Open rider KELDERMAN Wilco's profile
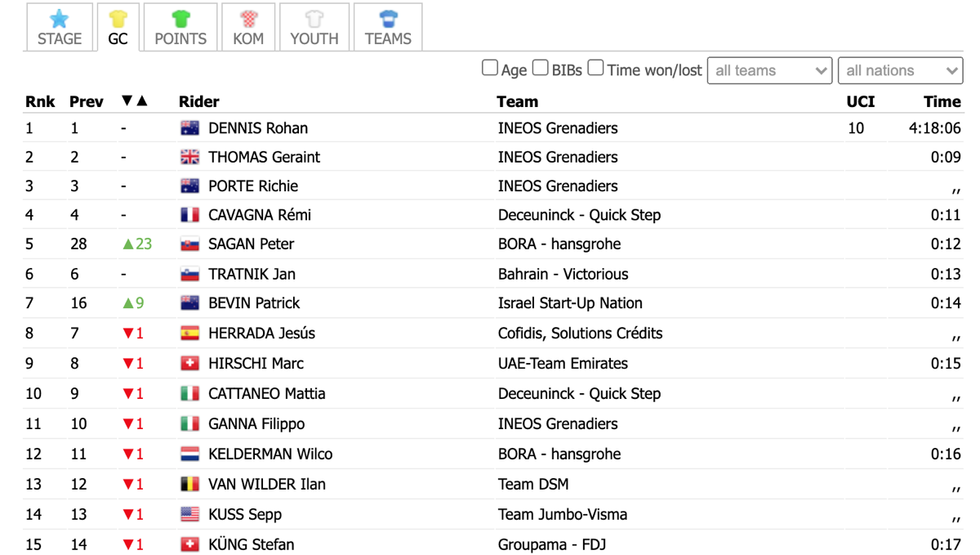This screenshot has width=980, height=555. [270, 454]
